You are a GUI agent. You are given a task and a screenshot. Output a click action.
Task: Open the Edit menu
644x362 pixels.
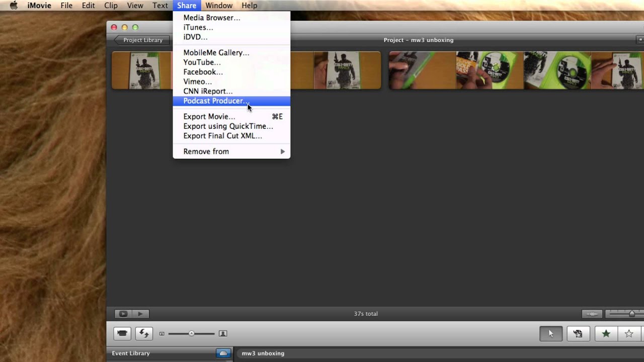tap(88, 6)
